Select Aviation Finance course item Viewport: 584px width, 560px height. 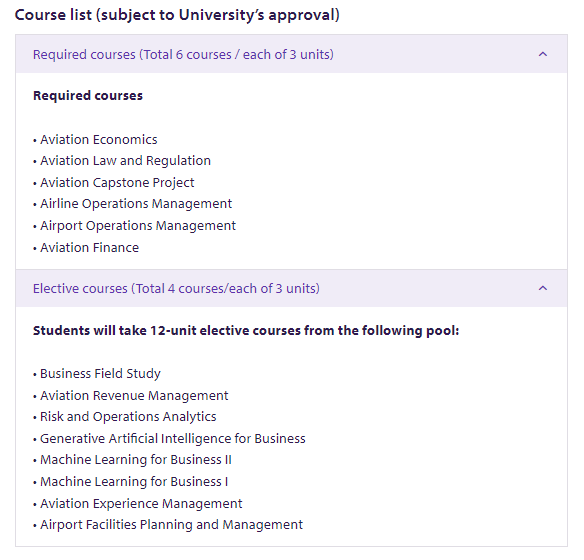[x=89, y=248]
